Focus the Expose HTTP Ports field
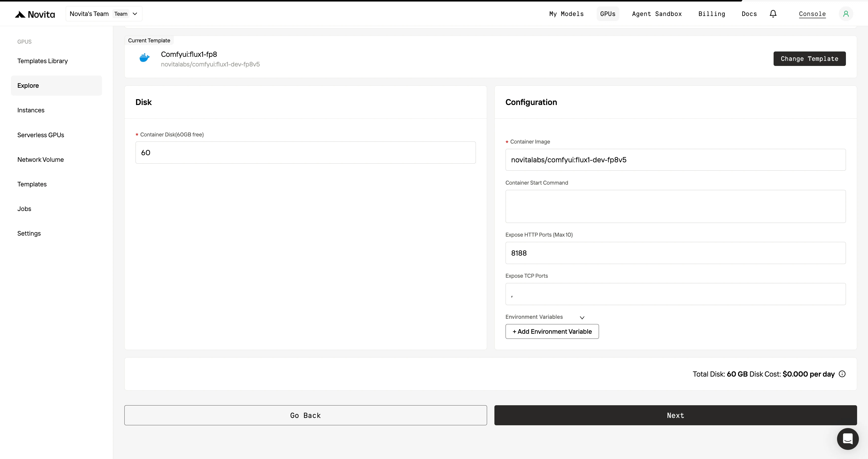The image size is (868, 459). pos(675,253)
